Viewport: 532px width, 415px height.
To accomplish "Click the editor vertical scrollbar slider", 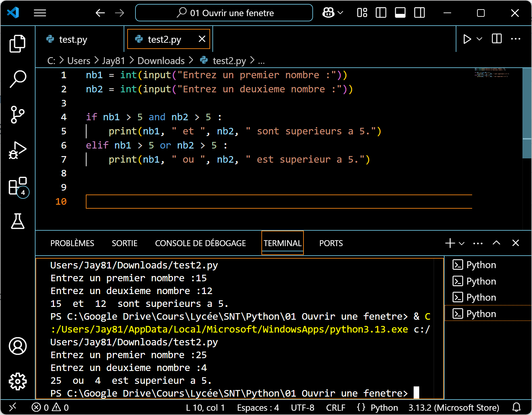I will [x=527, y=113].
